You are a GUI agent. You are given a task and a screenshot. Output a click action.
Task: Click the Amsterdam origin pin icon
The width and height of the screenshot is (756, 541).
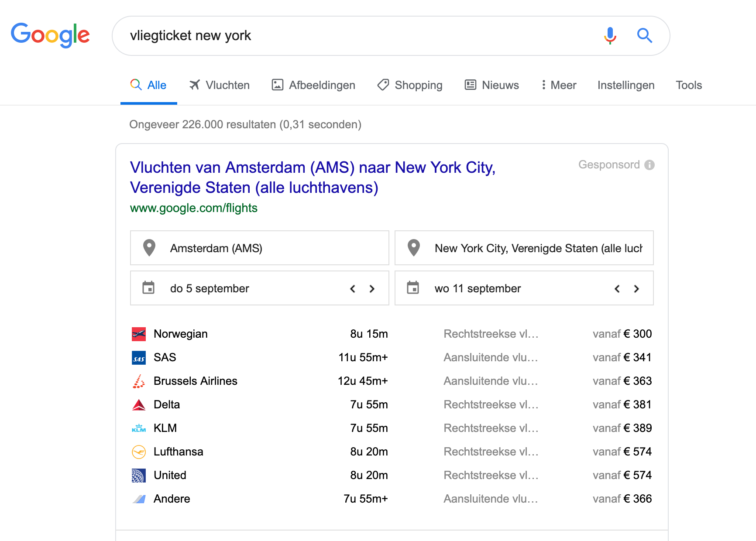coord(149,248)
